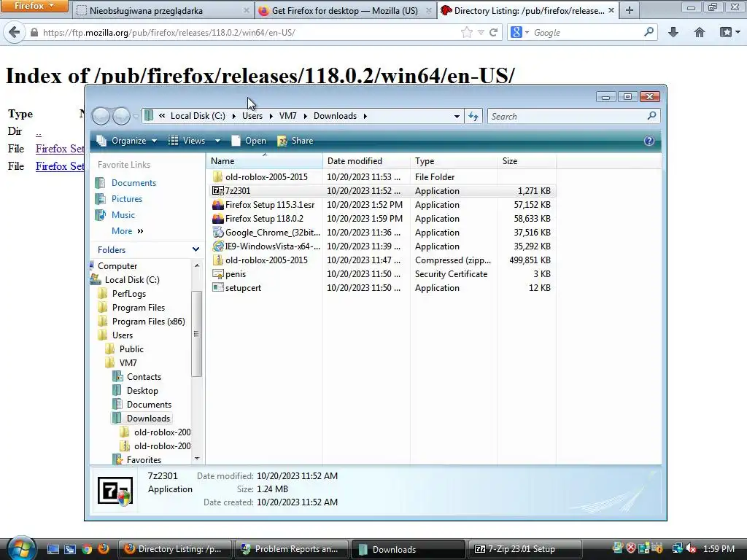Go back in Firefox history
747x560 pixels.
15,32
